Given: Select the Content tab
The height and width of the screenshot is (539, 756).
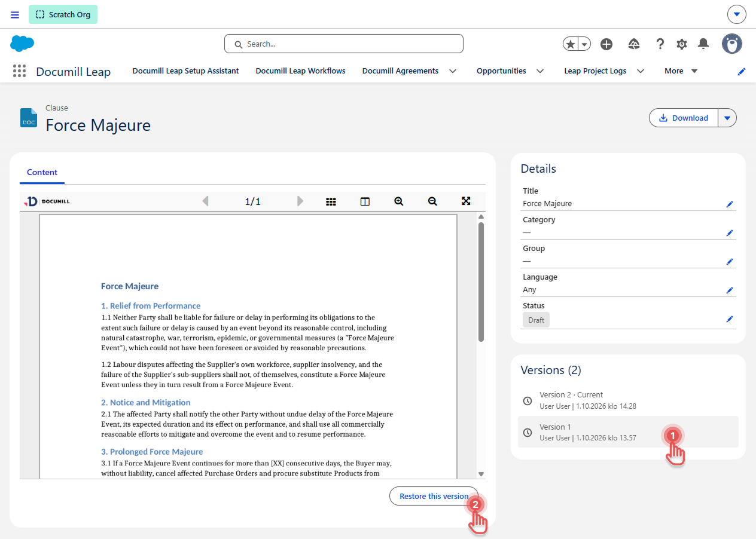Looking at the screenshot, I should 42,173.
